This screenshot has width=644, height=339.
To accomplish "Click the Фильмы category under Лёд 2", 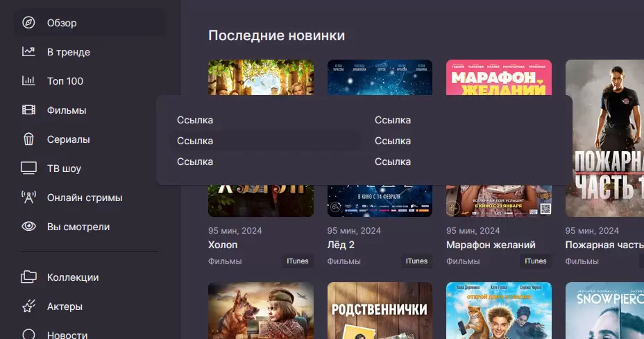I will (344, 261).
